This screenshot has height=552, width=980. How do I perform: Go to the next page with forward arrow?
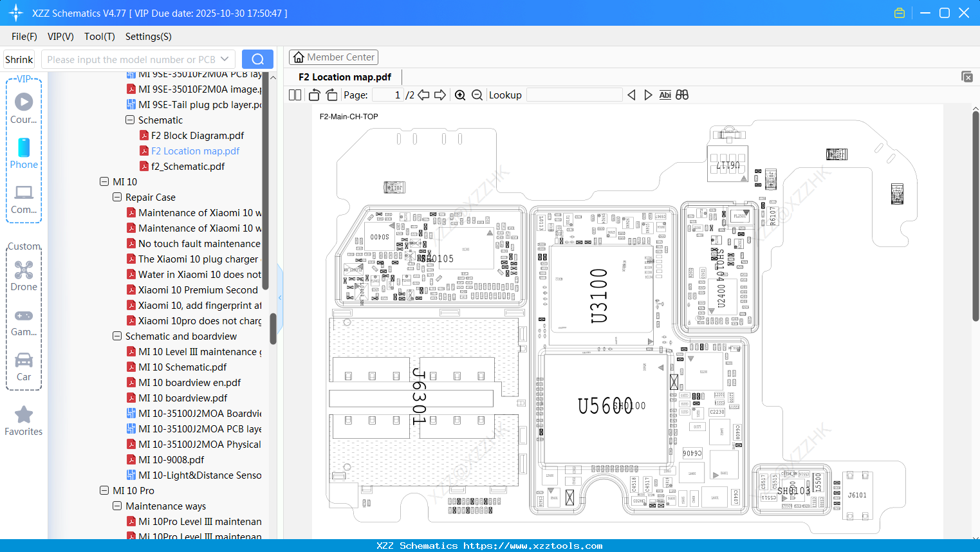click(x=440, y=95)
